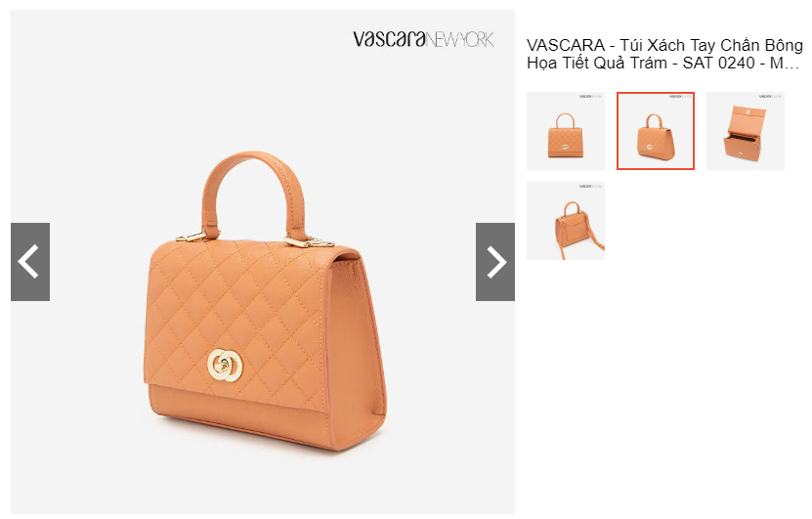Image resolution: width=812 pixels, height=519 pixels.
Task: Click the word VASCARA in the title
Action: (x=566, y=45)
